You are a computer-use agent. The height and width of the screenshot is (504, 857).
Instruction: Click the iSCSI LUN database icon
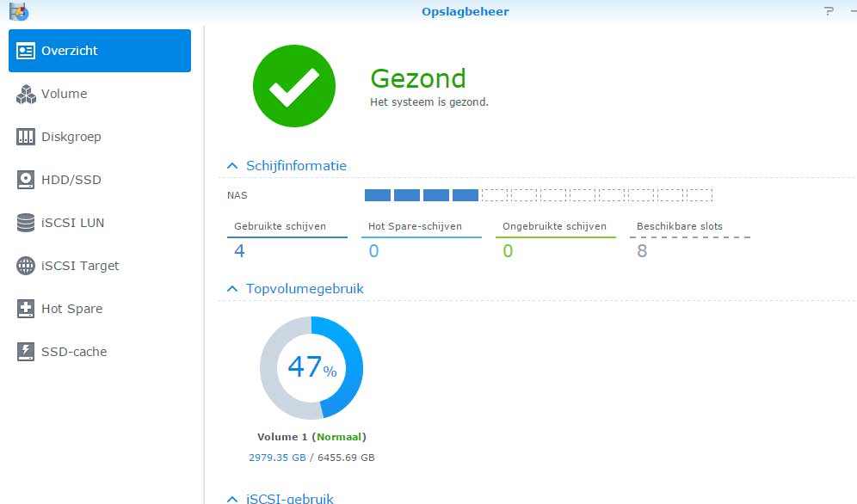coord(26,223)
